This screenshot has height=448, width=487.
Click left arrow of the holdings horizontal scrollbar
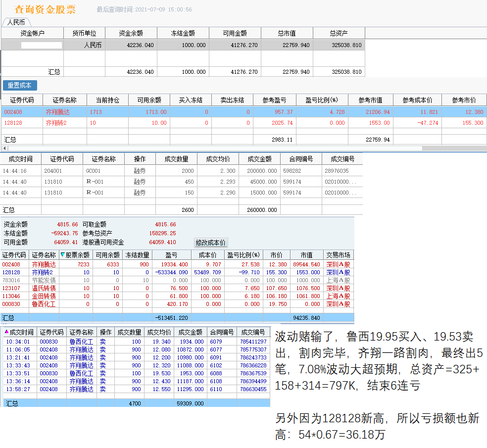pyautogui.click(x=5, y=148)
